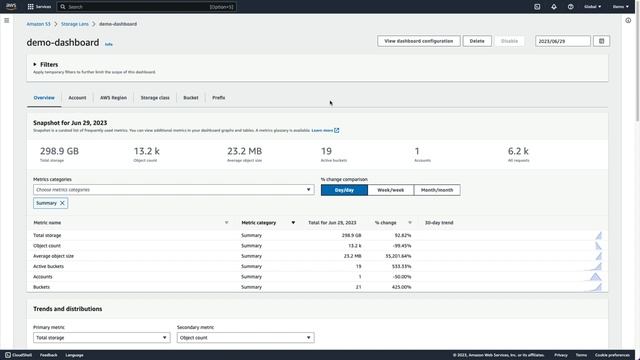Image resolution: width=640 pixels, height=360 pixels.
Task: Click the AWS logo home icon
Action: coord(11,7)
